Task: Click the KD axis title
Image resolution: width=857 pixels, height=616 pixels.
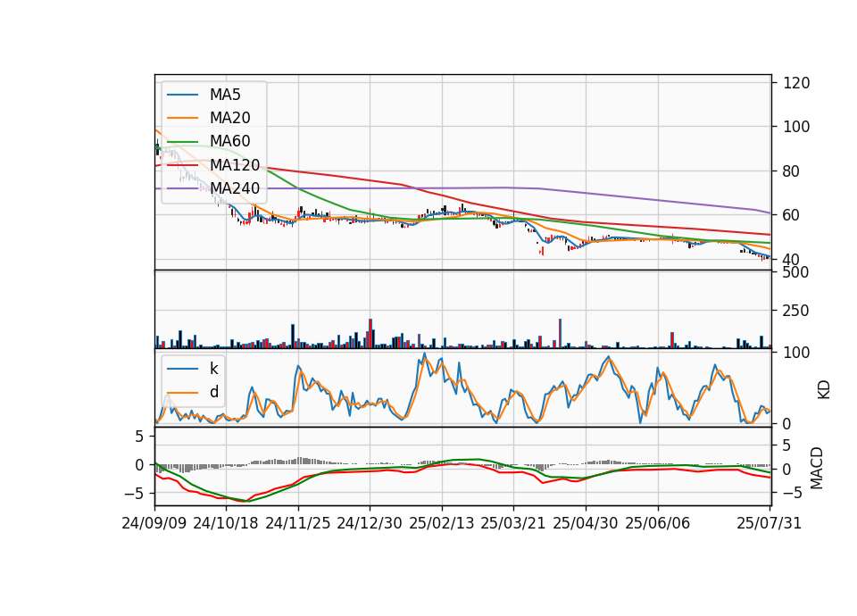Action: click(x=824, y=390)
